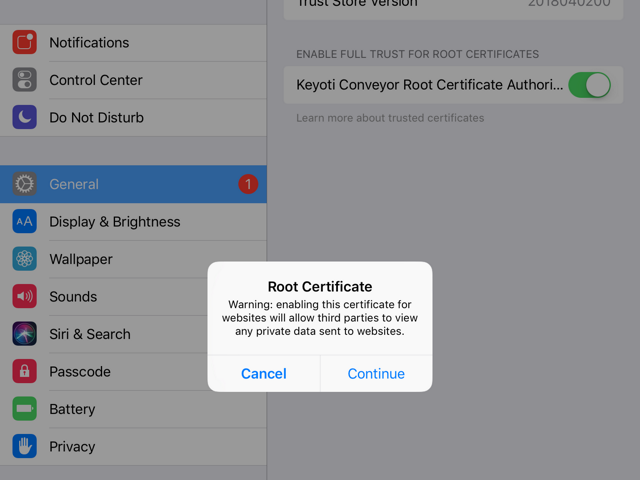
Task: Open Display & Brightness settings row
Action: tap(133, 222)
